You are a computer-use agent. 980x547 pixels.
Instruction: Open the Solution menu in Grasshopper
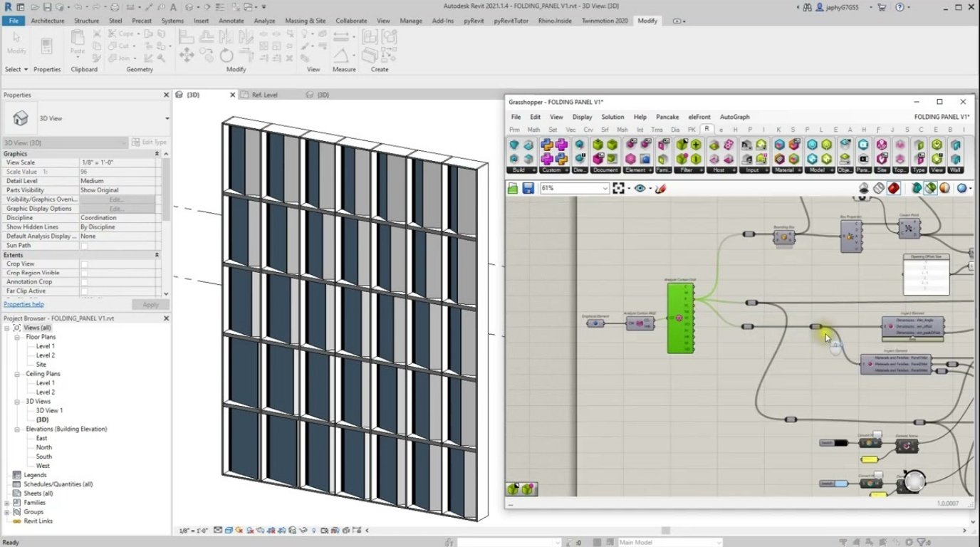(x=612, y=117)
